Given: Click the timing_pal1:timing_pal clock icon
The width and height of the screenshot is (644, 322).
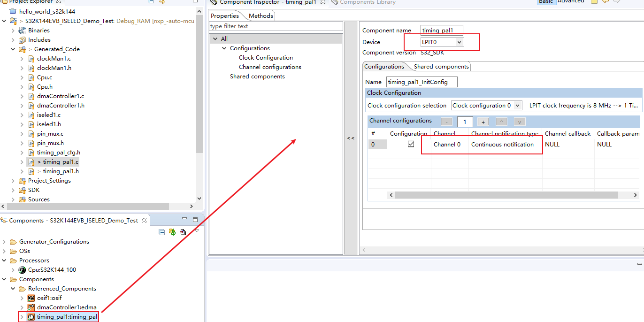Looking at the screenshot, I should tap(31, 317).
